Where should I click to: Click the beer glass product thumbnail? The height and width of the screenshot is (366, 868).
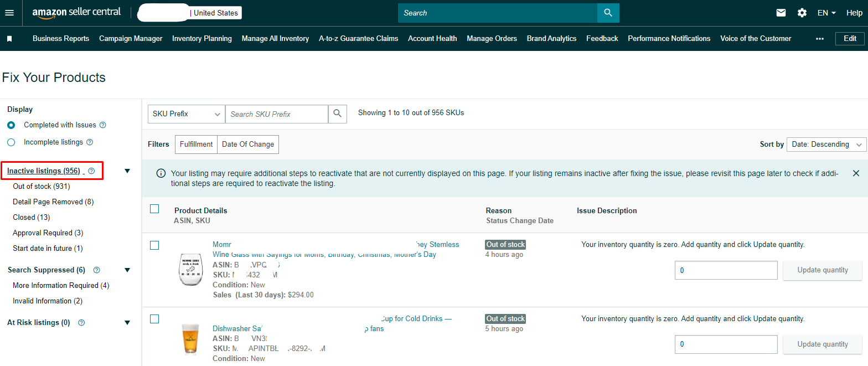point(190,339)
